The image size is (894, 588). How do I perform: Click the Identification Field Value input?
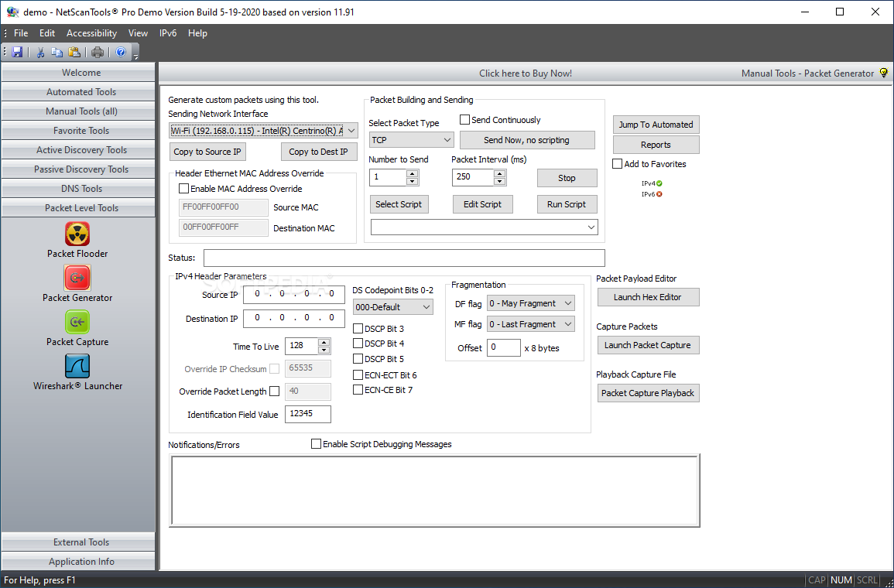[x=308, y=414]
